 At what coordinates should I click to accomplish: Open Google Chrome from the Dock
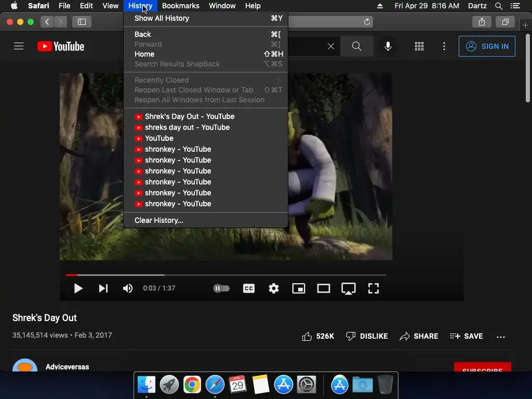click(192, 384)
